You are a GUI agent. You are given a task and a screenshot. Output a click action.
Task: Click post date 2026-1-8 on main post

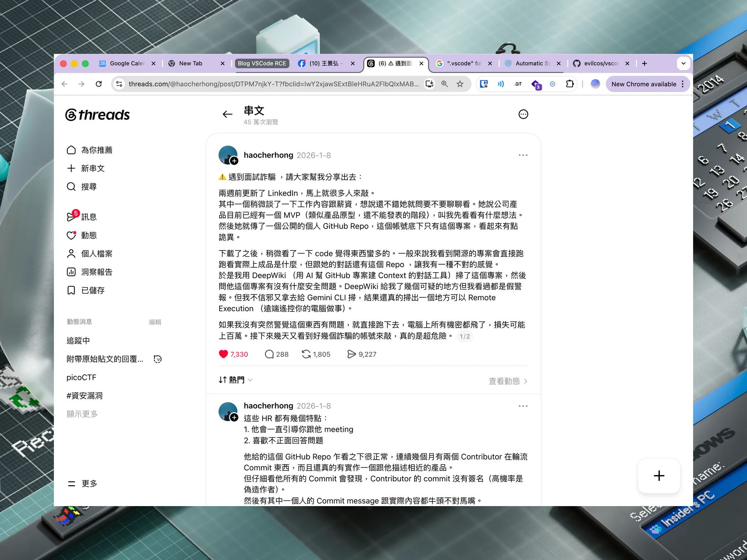314,155
